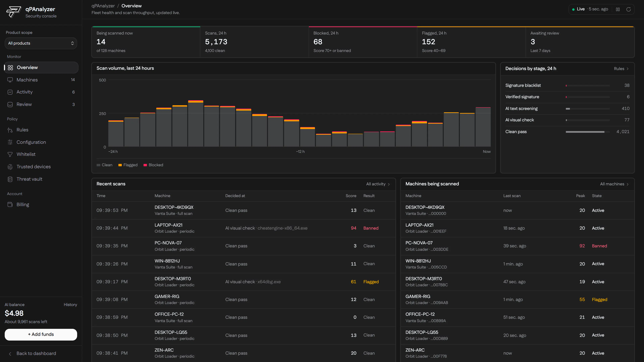The width and height of the screenshot is (644, 362).
Task: Click cheatengine-x86_64.exe in Recent scans
Action: [282, 228]
